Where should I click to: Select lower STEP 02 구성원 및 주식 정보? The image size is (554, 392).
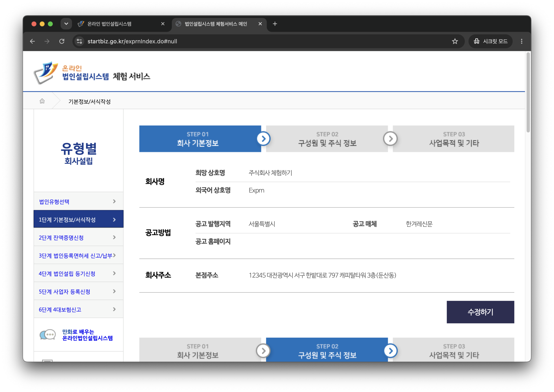[x=327, y=350]
